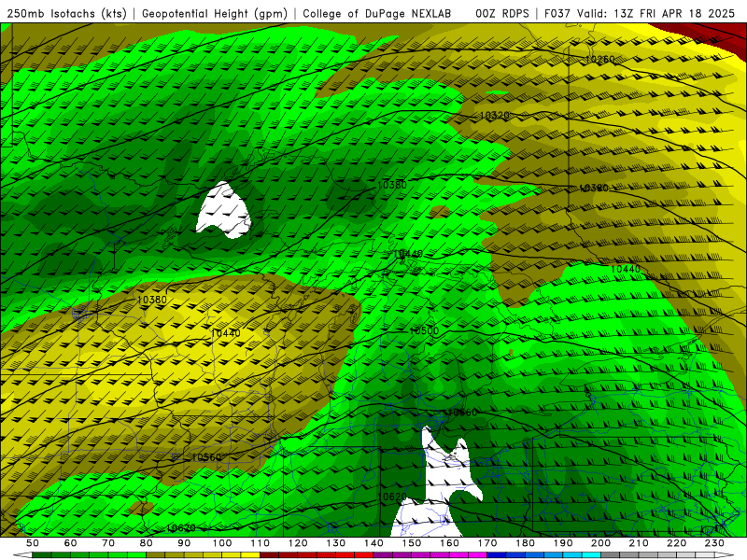Select the 70 legend scale number
The height and width of the screenshot is (560, 747).
(x=108, y=543)
